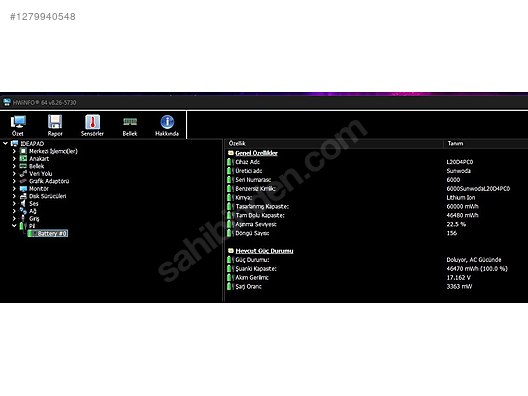Click the value 22.5 %
This screenshot has width=528, height=396.
pos(456,224)
